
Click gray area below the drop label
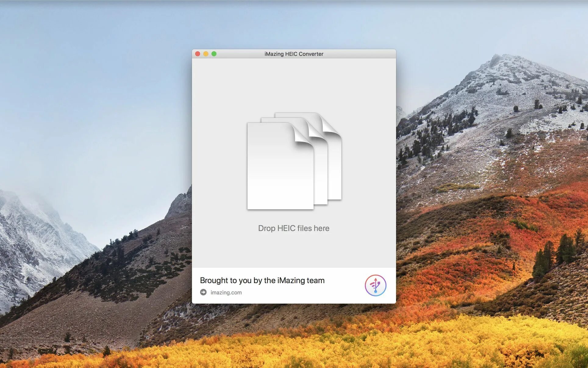pyautogui.click(x=294, y=250)
